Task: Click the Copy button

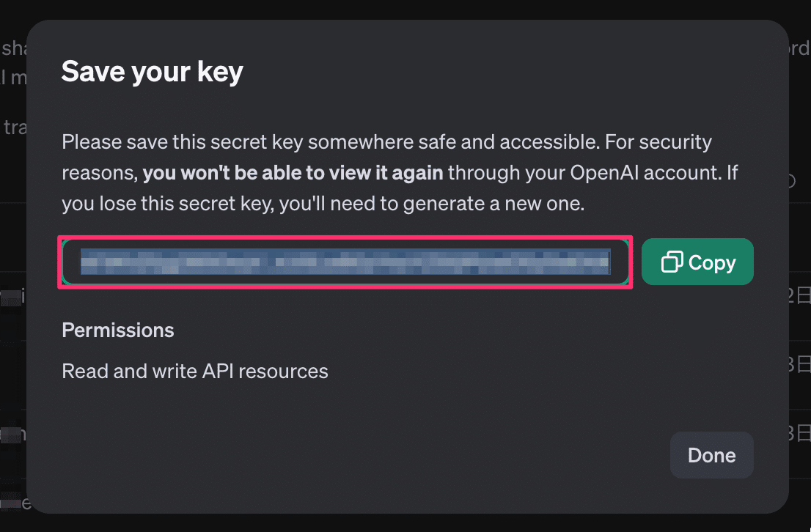Action: (697, 262)
